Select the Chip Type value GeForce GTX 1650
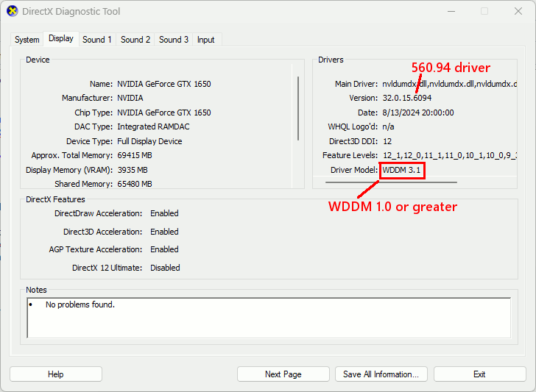Viewport: 536px width, 392px height. 164,113
